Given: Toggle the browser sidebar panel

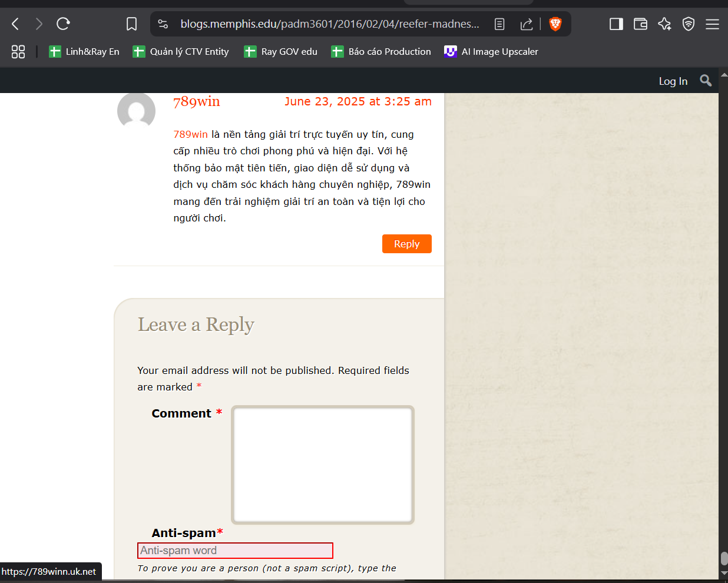Looking at the screenshot, I should 616,24.
